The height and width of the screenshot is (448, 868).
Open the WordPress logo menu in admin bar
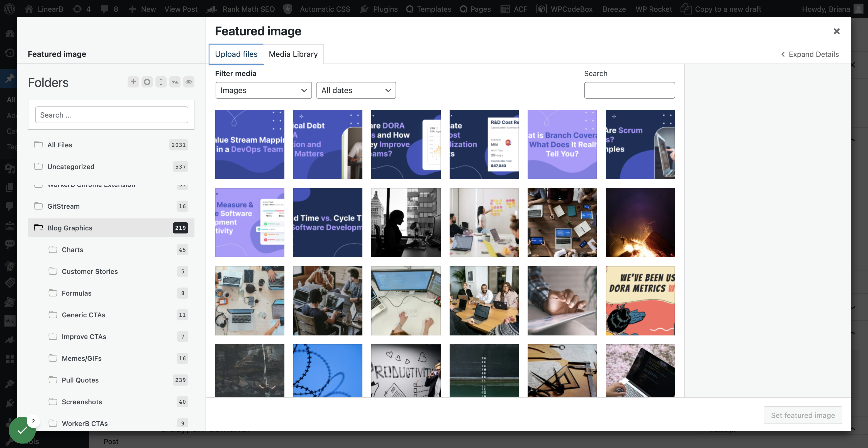tap(9, 9)
